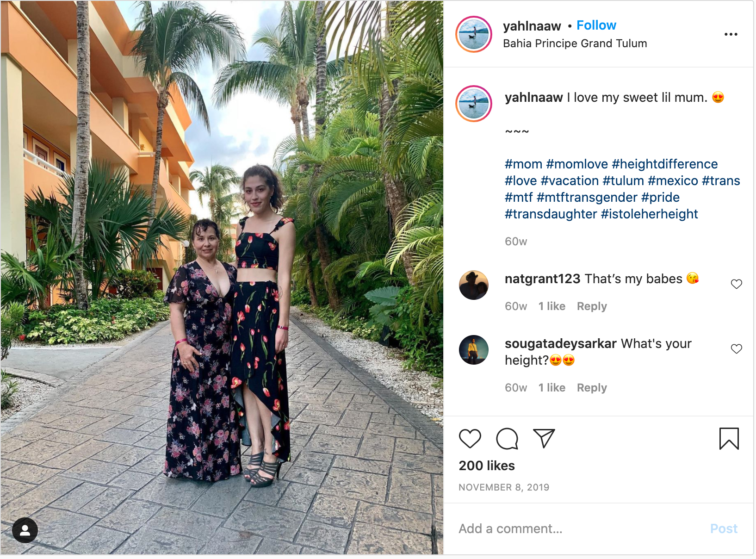Screen dimensions: 756x559
Task: Open Bahia Principe Grand Tulum location
Action: (575, 43)
